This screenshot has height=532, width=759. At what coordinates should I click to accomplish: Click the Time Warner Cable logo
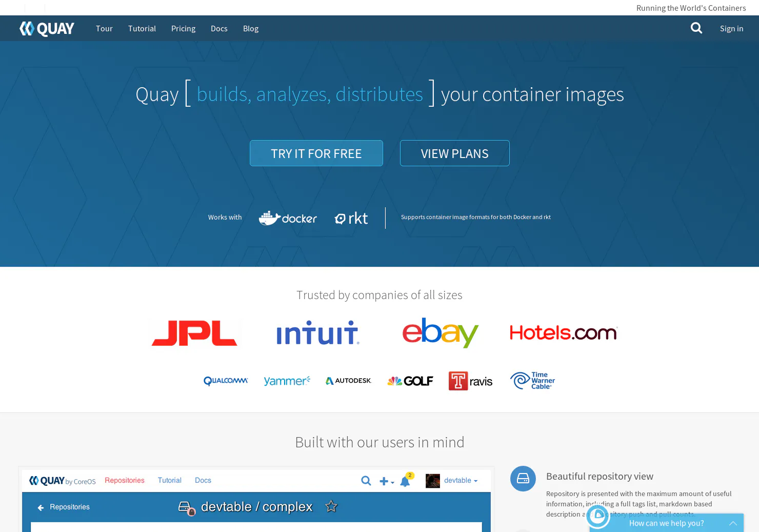pyautogui.click(x=532, y=381)
